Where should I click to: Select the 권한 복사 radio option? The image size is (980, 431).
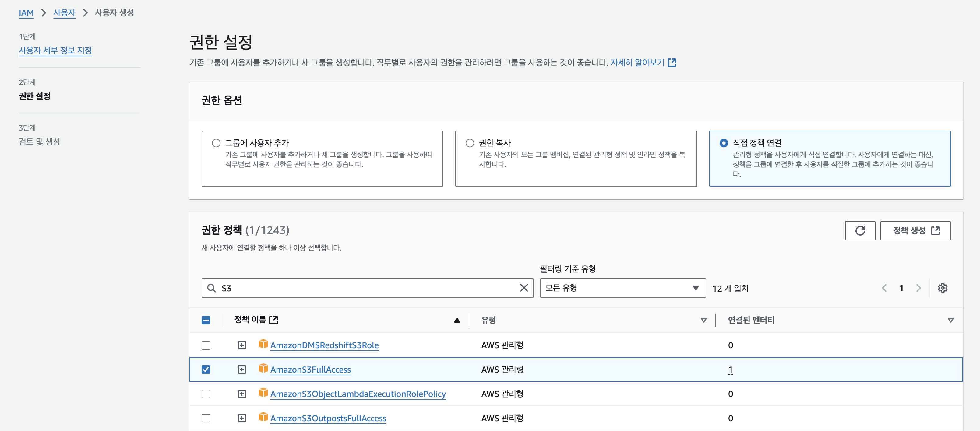(x=470, y=143)
